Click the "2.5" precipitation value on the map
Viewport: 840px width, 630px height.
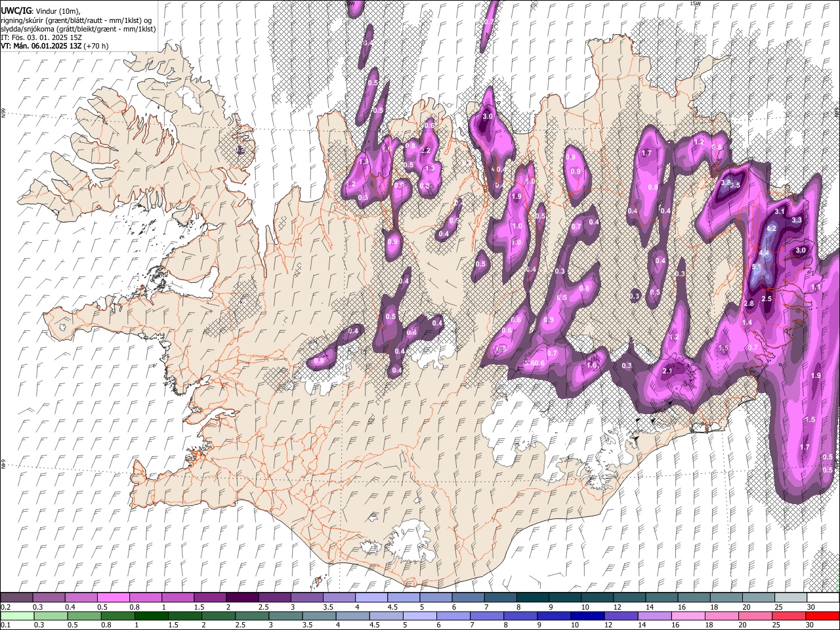tap(766, 299)
